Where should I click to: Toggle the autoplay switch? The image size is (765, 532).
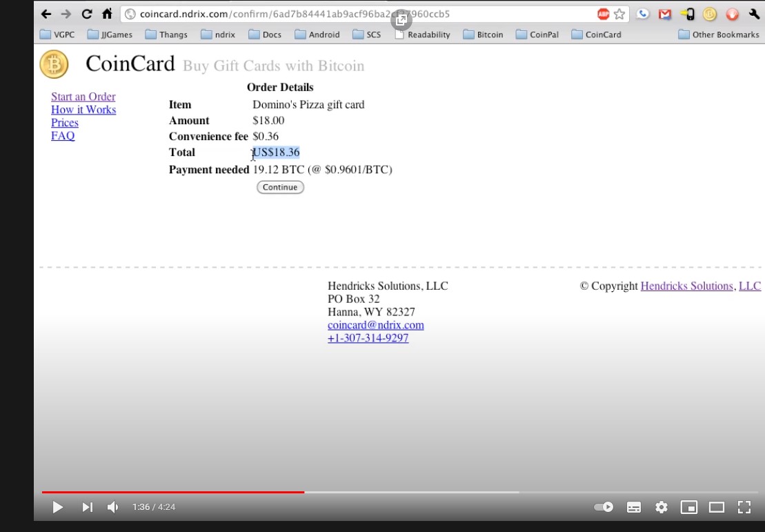tap(604, 507)
